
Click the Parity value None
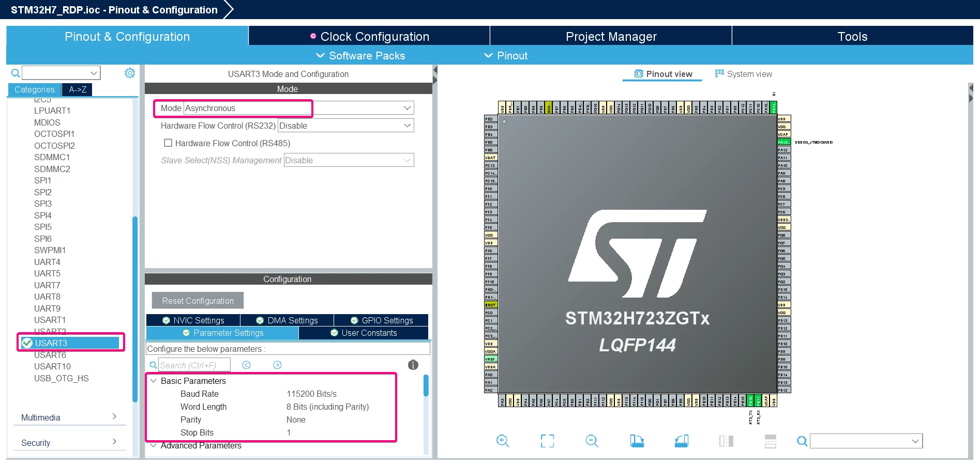pos(296,420)
